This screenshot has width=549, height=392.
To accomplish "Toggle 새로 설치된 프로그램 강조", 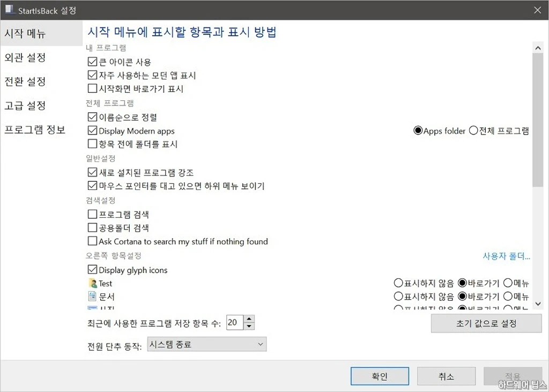I will pyautogui.click(x=92, y=172).
